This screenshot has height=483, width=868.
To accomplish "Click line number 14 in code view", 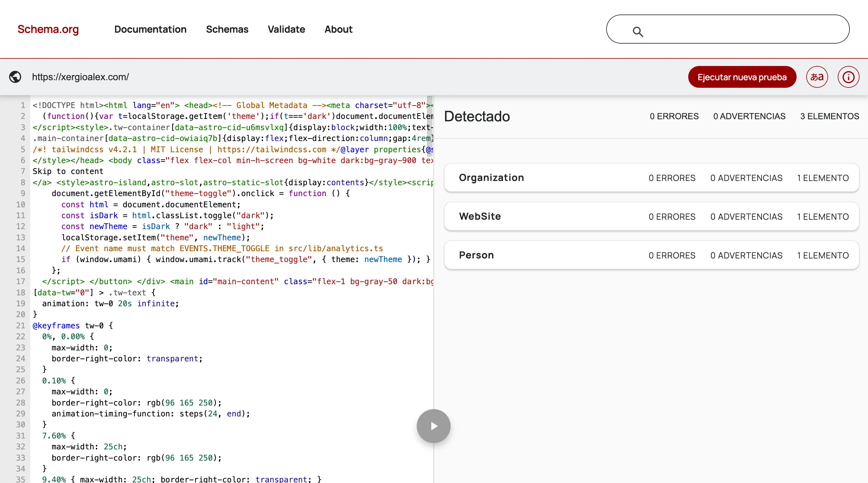I will click(21, 248).
